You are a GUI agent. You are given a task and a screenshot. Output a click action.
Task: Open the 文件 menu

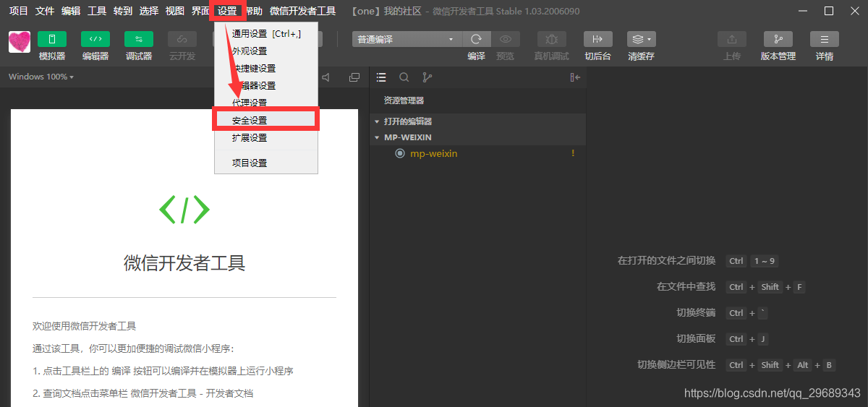pos(45,11)
